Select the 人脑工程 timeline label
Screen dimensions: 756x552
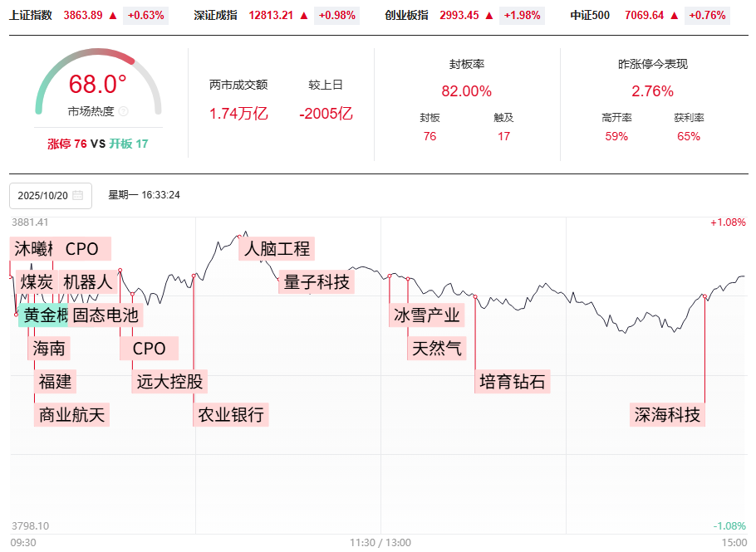click(x=277, y=248)
